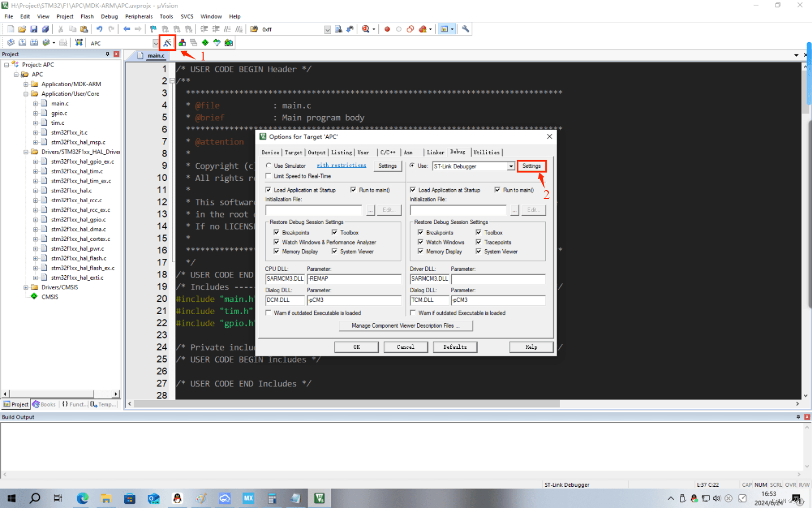This screenshot has height=508, width=812.
Task: Restore defaults with the Defaults button
Action: (455, 347)
